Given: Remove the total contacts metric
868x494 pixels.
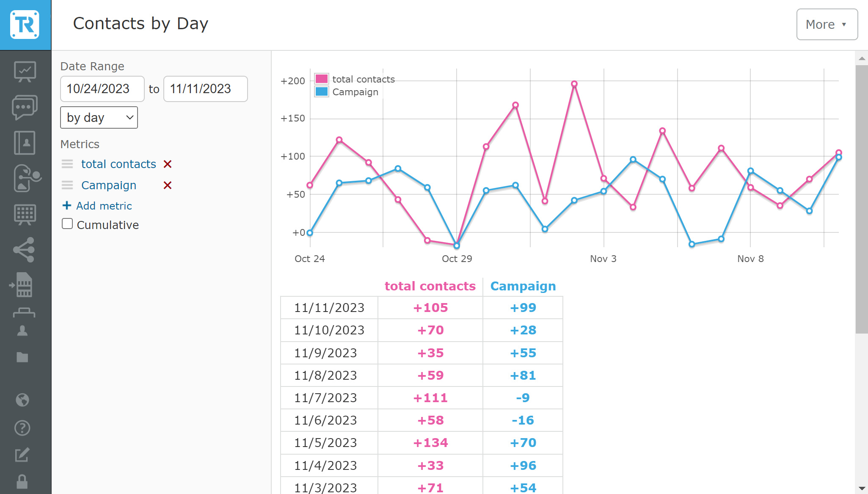Looking at the screenshot, I should point(168,164).
